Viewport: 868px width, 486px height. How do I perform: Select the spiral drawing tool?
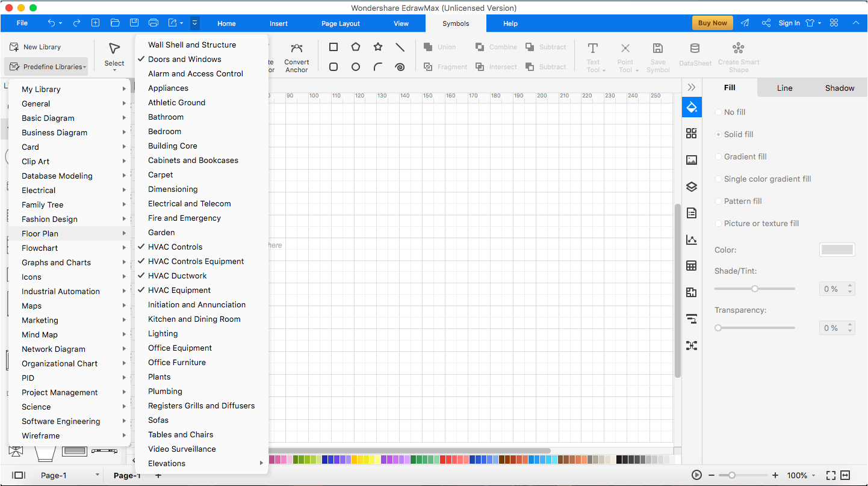(x=400, y=67)
